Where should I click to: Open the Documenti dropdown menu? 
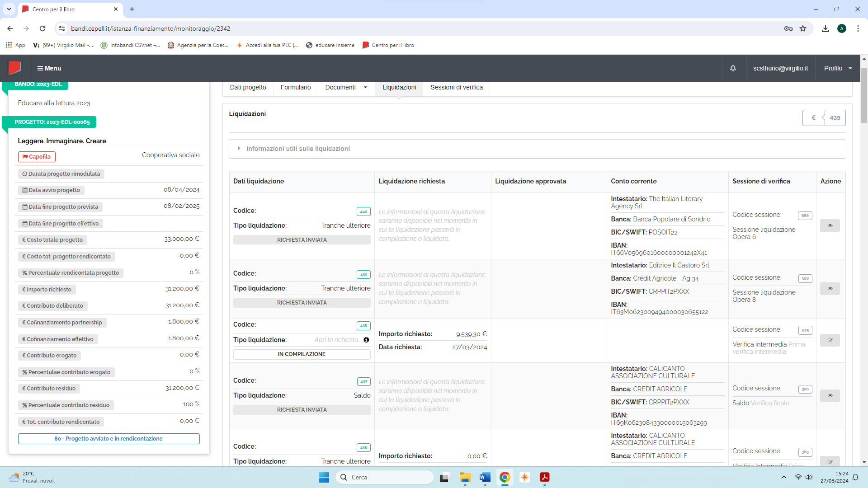(346, 87)
